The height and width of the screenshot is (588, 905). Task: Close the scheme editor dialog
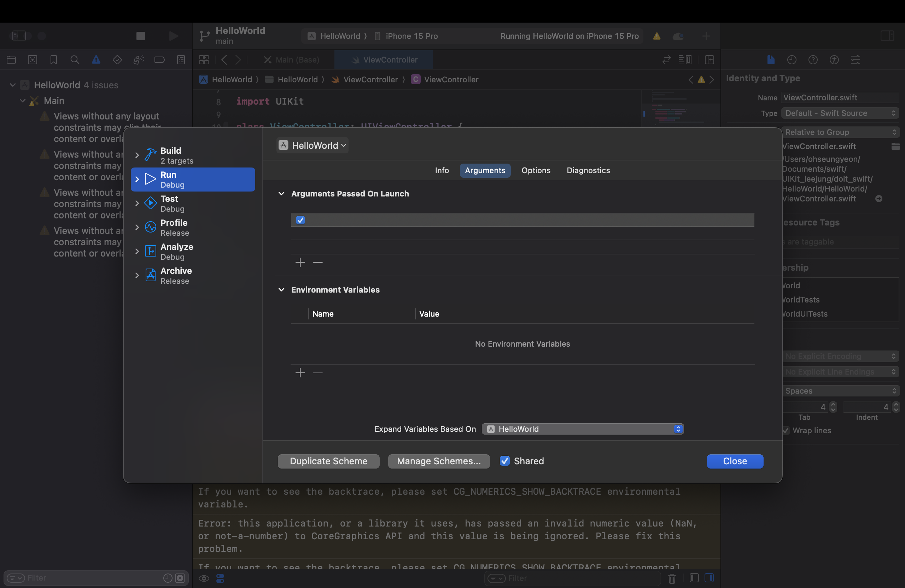(x=735, y=461)
